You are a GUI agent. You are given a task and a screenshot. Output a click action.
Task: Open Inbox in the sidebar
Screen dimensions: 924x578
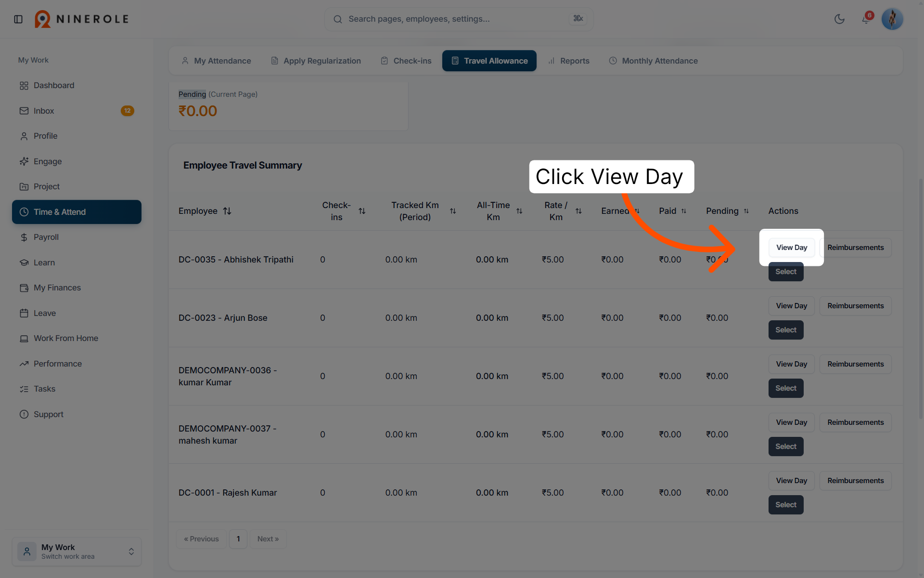(77, 111)
